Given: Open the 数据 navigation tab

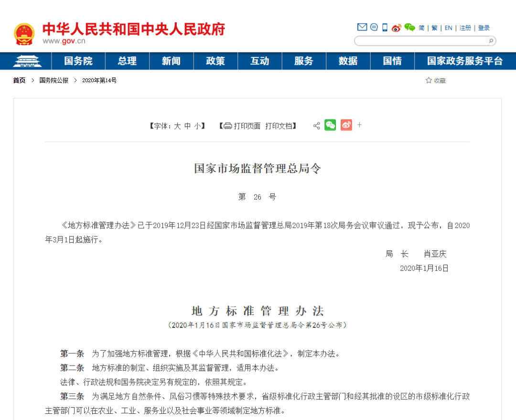Looking at the screenshot, I should point(348,61).
